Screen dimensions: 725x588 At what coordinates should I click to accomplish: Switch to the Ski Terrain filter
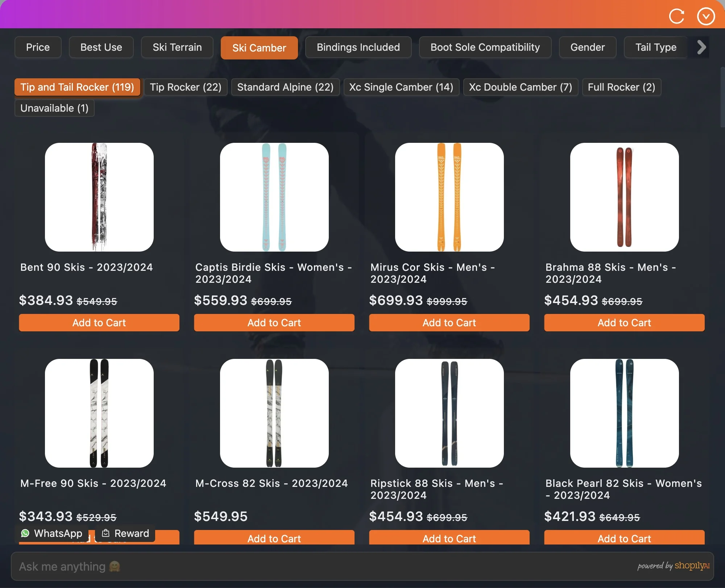coord(177,47)
